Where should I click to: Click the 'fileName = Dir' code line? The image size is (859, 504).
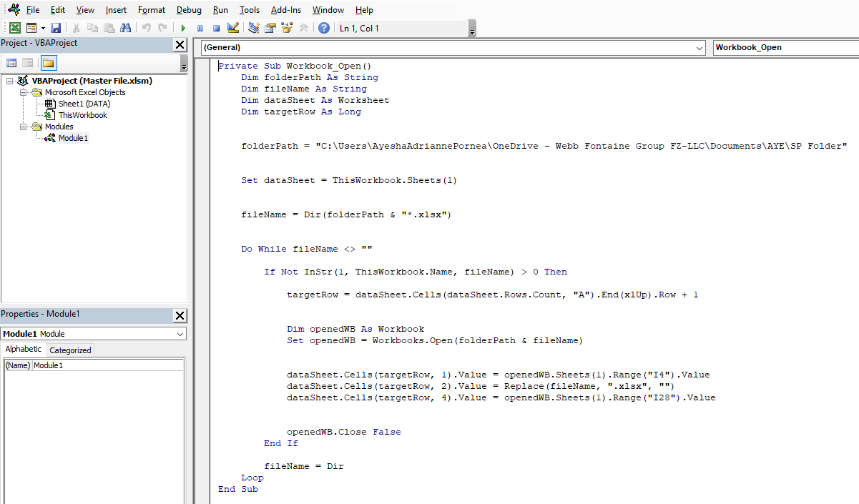(304, 466)
